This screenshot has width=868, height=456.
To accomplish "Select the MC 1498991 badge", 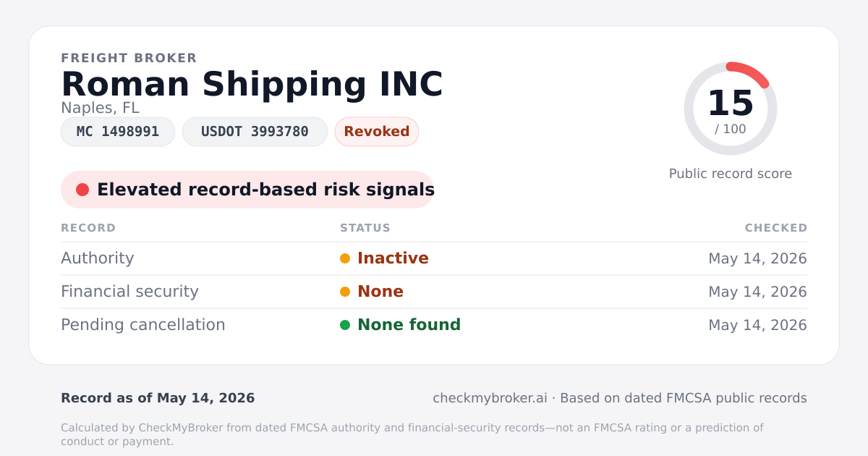I will point(118,132).
